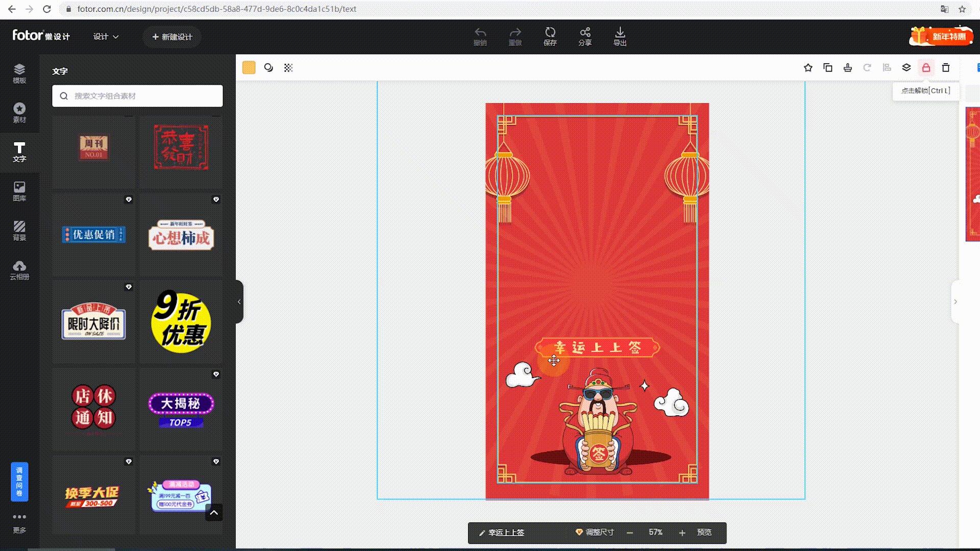Expand the right side panel arrow
The image size is (980, 551).
(x=955, y=302)
